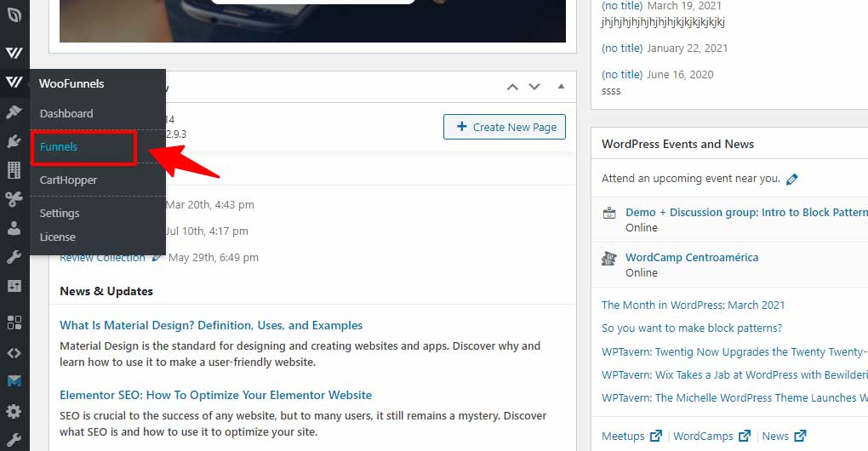Open the WordCamps link
This screenshot has height=451, width=868.
pos(703,436)
